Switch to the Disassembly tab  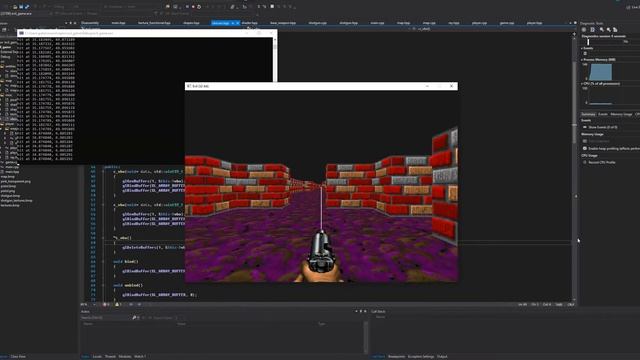(90, 23)
